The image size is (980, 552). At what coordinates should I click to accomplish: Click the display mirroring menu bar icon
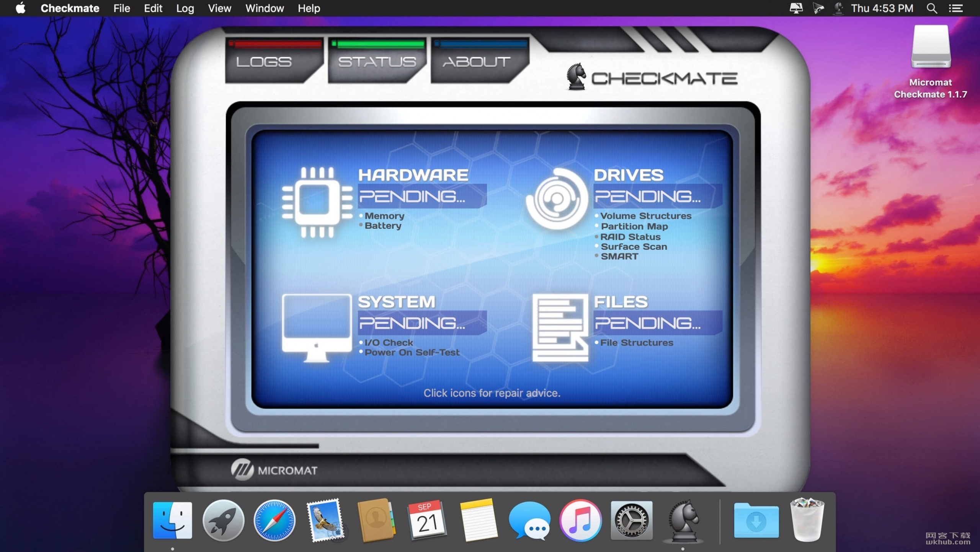coord(796,8)
